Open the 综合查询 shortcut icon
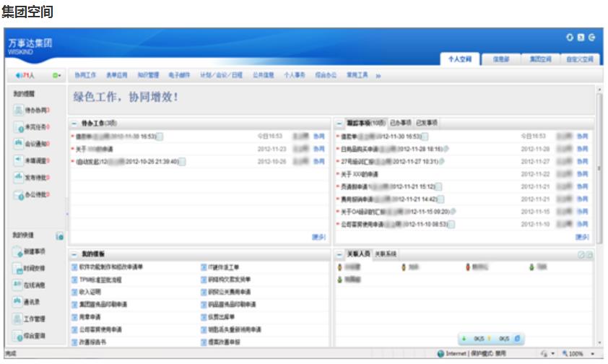The width and height of the screenshot is (608, 364). pos(19,337)
